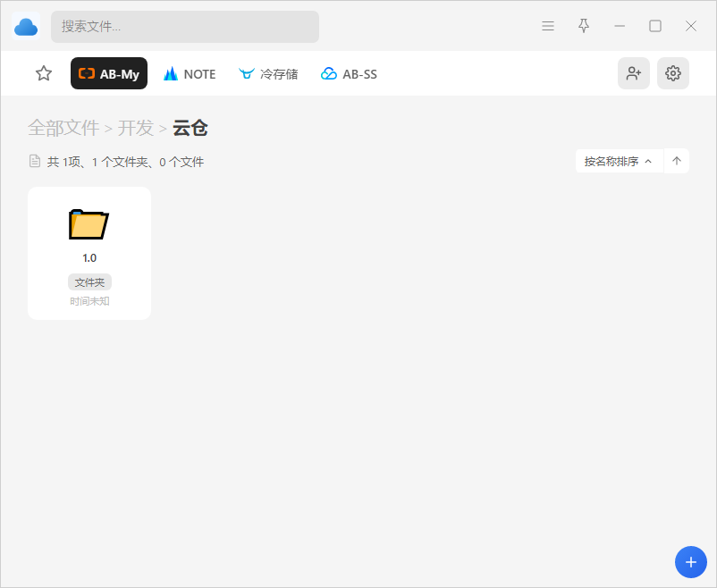Open settings gear icon
Image resolution: width=717 pixels, height=588 pixels.
pos(673,73)
